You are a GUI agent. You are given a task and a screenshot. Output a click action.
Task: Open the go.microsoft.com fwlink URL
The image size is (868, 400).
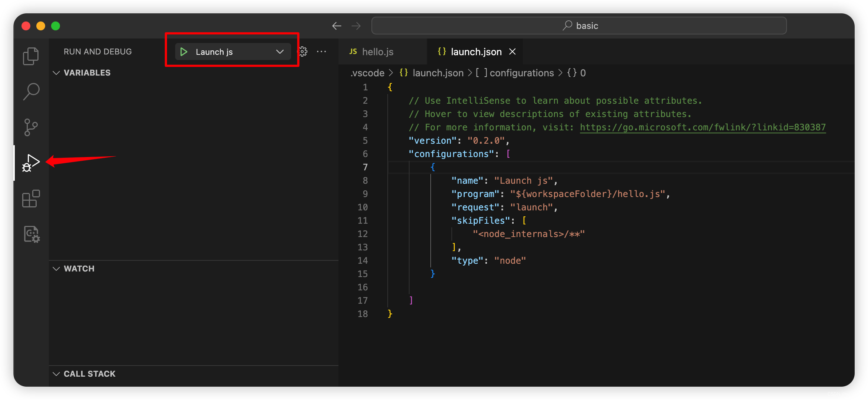702,127
